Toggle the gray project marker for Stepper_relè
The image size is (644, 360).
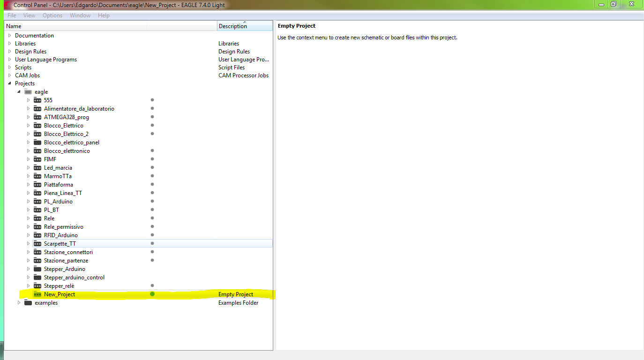[x=152, y=285]
